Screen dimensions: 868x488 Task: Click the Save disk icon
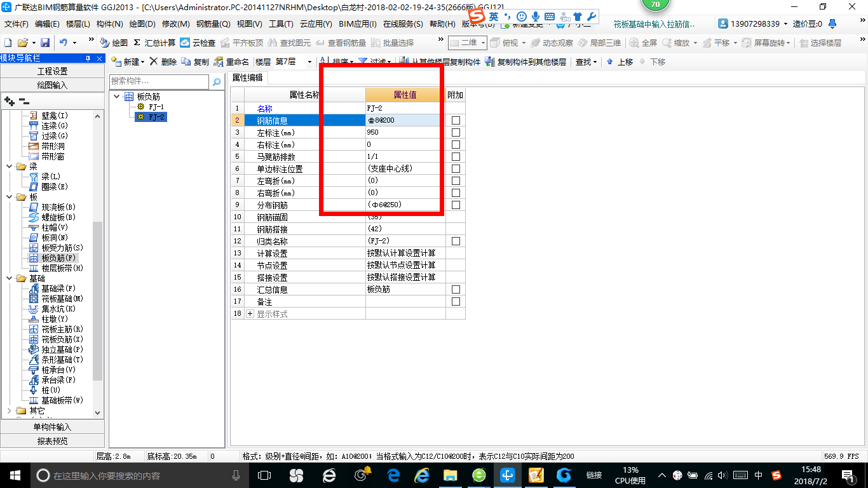45,43
